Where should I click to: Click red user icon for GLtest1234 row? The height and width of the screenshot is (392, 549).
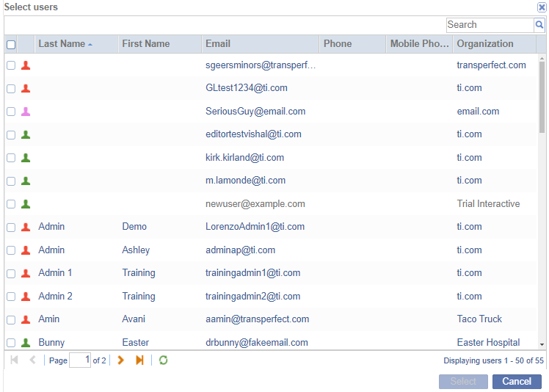coord(26,88)
